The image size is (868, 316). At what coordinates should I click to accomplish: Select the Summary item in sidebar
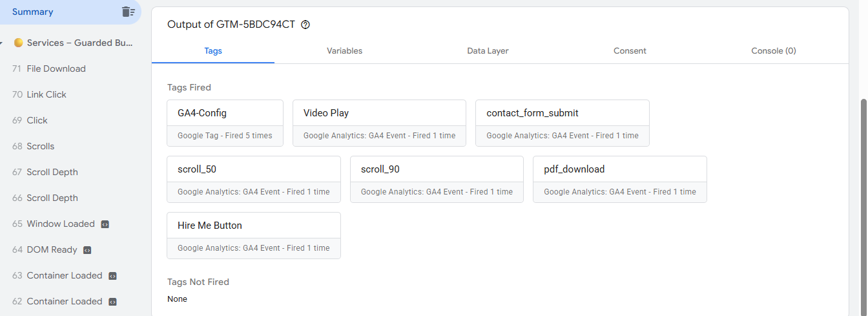(33, 12)
